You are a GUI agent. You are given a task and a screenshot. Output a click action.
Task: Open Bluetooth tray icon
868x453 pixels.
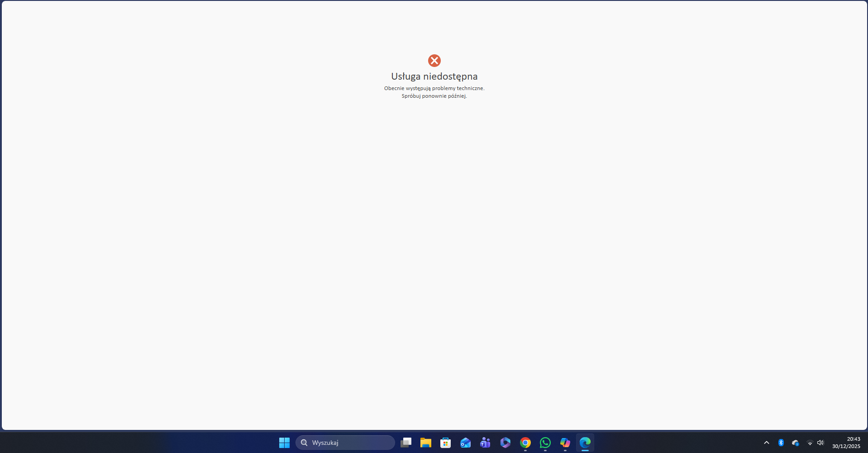tap(781, 443)
